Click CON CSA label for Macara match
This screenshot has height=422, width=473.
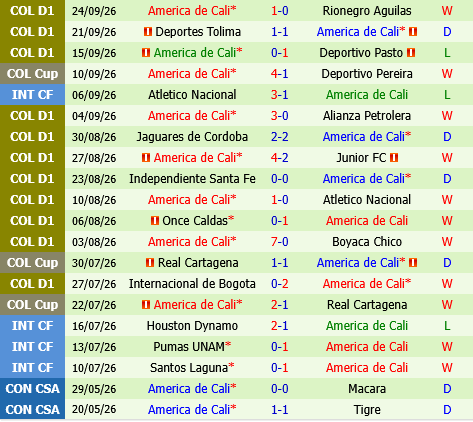[32, 389]
